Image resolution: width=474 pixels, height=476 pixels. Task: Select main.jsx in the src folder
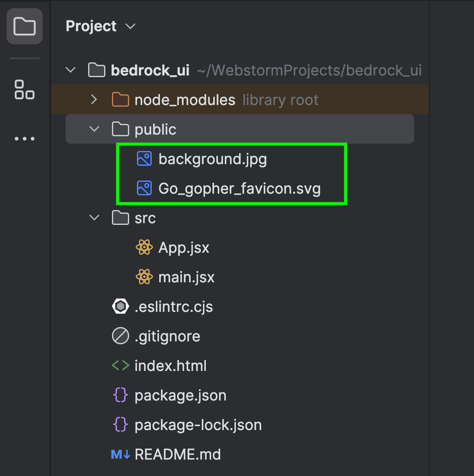click(x=186, y=277)
